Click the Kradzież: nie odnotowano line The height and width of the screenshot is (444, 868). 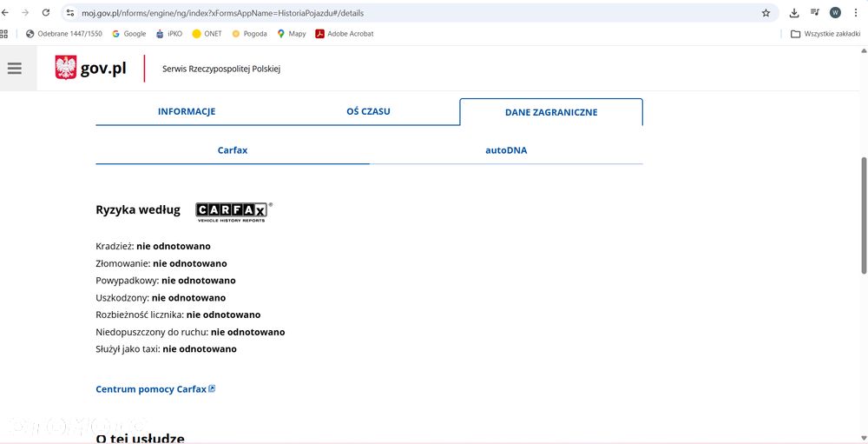point(154,246)
